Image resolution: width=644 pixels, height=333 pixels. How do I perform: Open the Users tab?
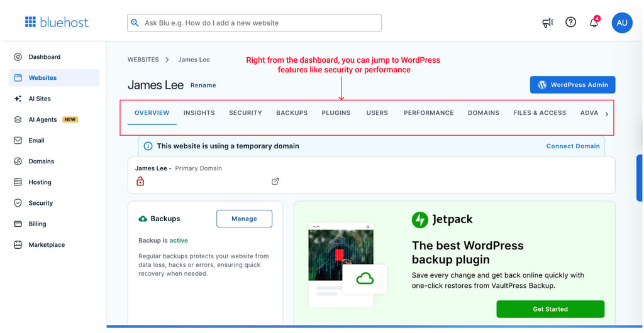coord(377,112)
